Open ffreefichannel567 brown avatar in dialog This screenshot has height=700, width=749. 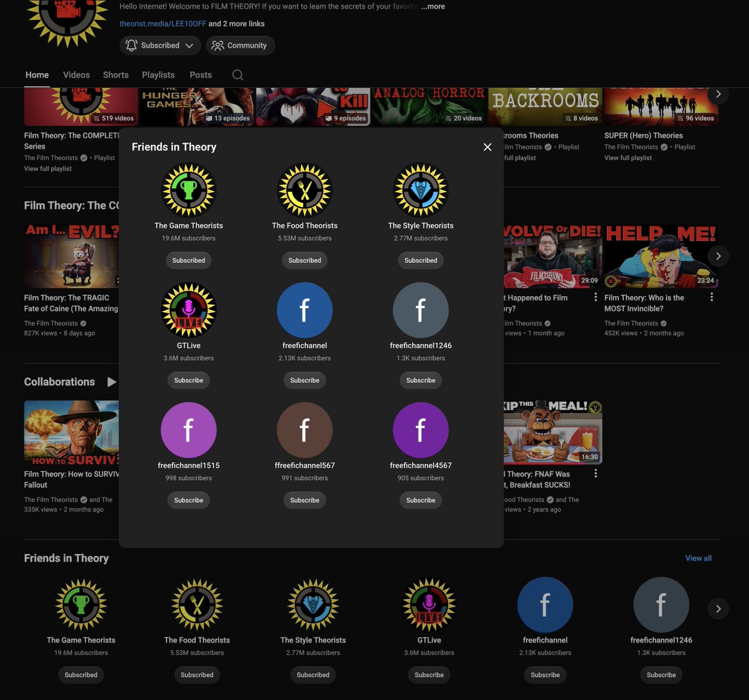(x=305, y=430)
